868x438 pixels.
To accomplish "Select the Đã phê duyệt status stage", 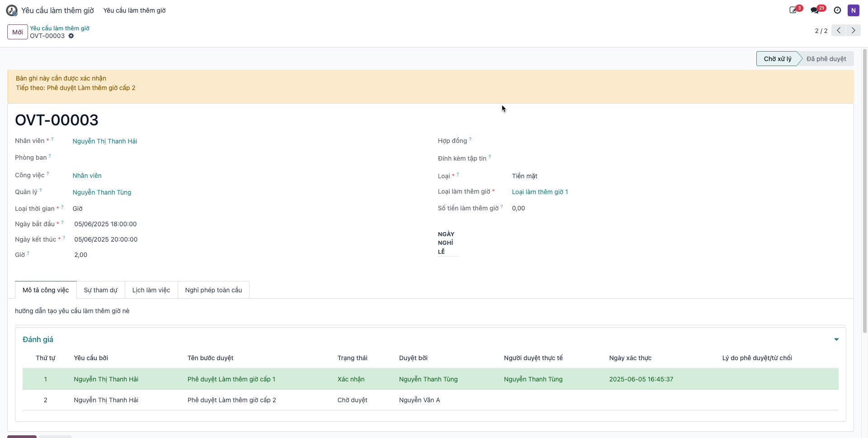I will pyautogui.click(x=826, y=59).
